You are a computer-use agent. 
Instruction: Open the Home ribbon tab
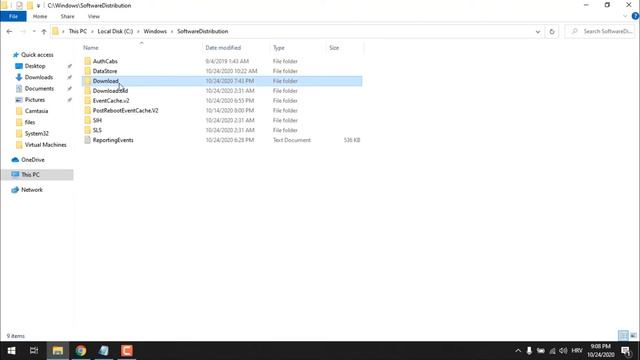(40, 16)
